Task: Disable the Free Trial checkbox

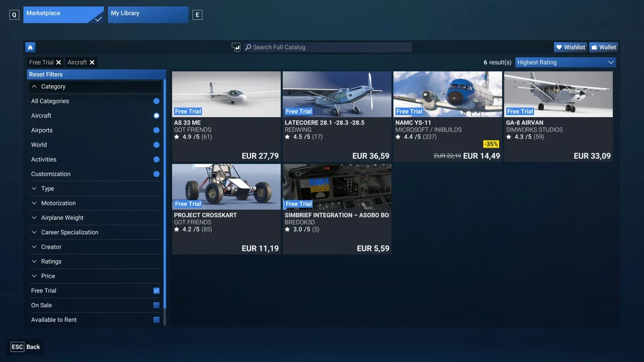Action: click(156, 290)
